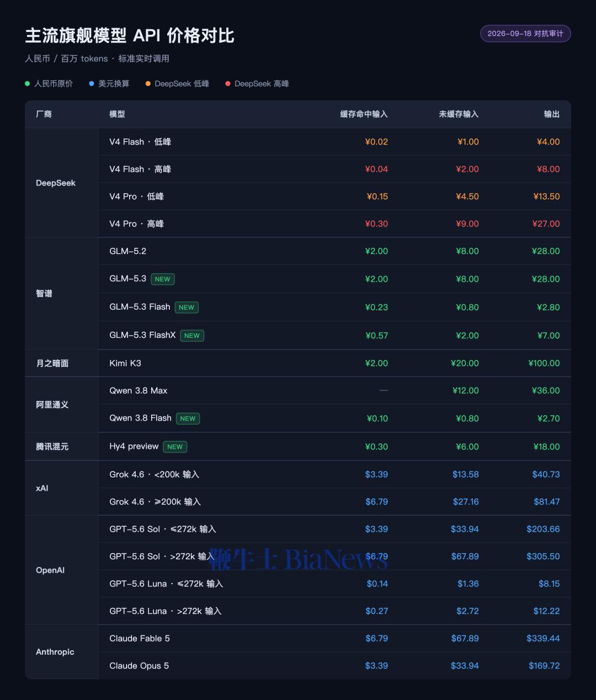
Task: Click the NEW badge beside Qwen 3.8 Flash
Action: click(x=188, y=418)
